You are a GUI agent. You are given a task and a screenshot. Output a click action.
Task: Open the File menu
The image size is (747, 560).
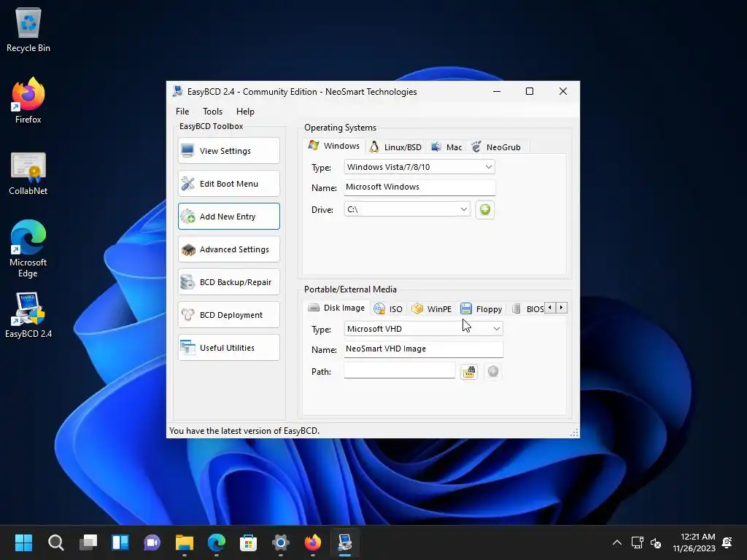(x=182, y=112)
